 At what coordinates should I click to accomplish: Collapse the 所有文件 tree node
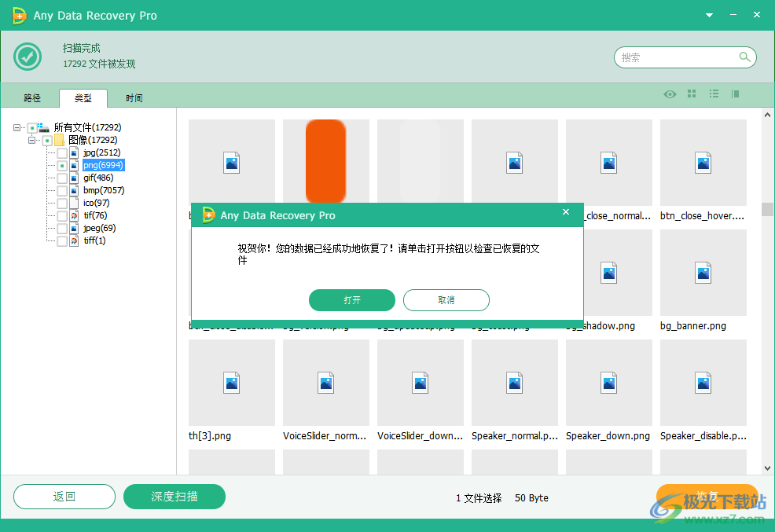[x=17, y=127]
